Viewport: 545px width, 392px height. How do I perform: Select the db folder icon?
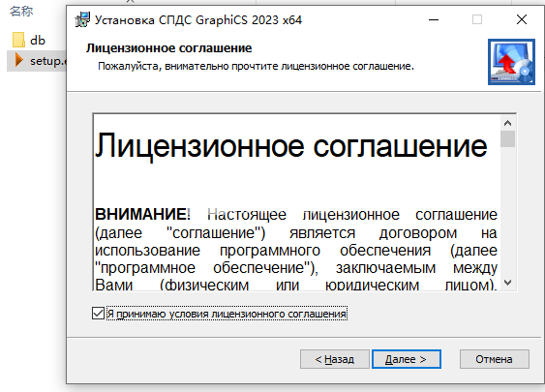tap(18, 40)
